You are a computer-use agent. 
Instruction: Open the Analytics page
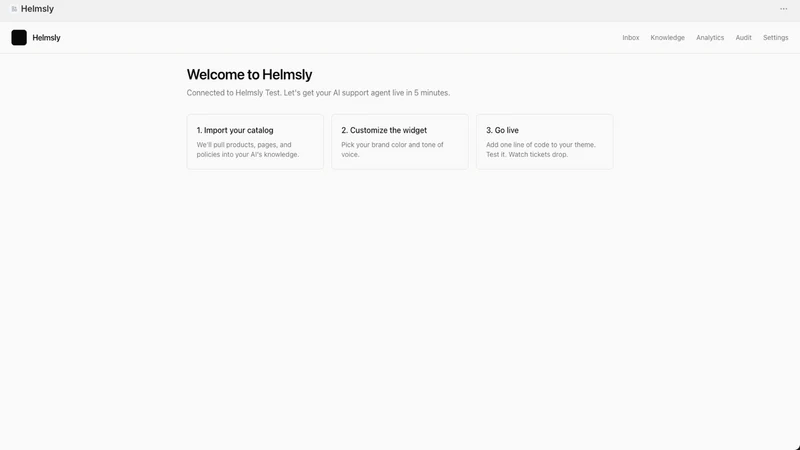tap(710, 37)
